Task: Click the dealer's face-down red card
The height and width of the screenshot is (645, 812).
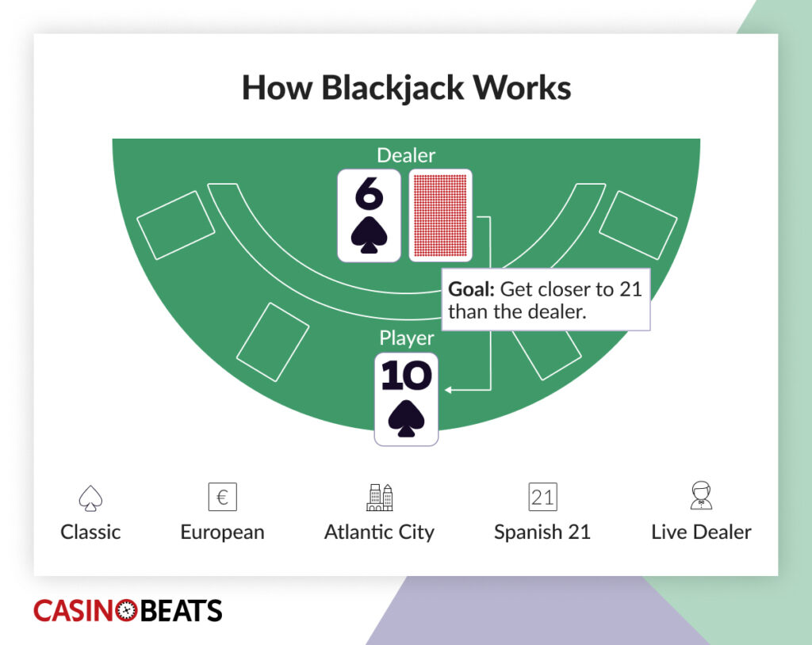Action: pos(440,215)
